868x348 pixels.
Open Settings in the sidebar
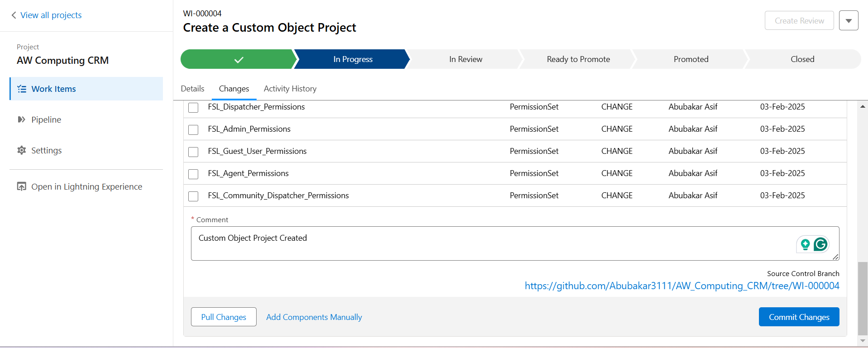tap(46, 150)
